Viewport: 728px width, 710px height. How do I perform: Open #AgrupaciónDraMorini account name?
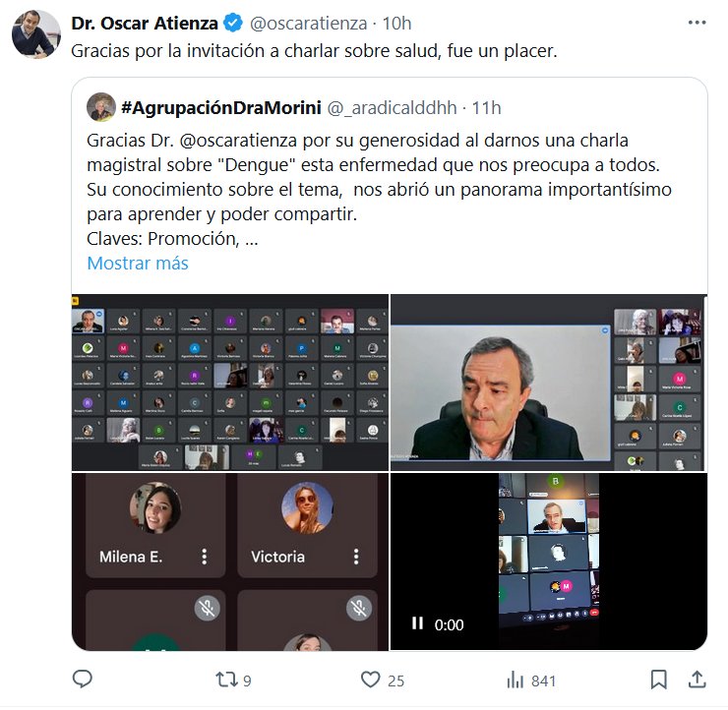(x=221, y=107)
